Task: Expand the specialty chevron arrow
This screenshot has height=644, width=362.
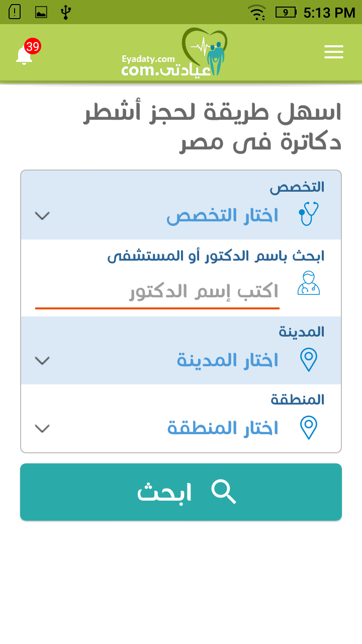Action: coord(43,216)
